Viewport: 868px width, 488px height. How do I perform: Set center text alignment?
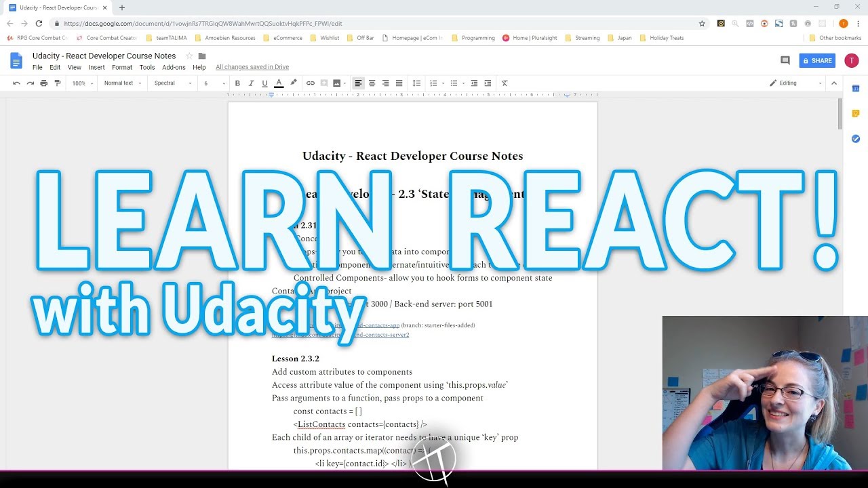point(372,83)
